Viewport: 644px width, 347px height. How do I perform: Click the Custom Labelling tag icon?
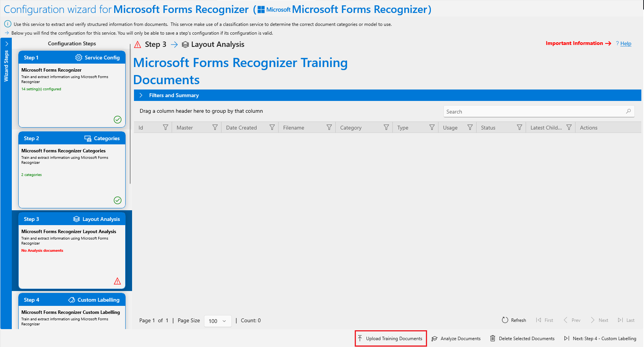pyautogui.click(x=72, y=300)
